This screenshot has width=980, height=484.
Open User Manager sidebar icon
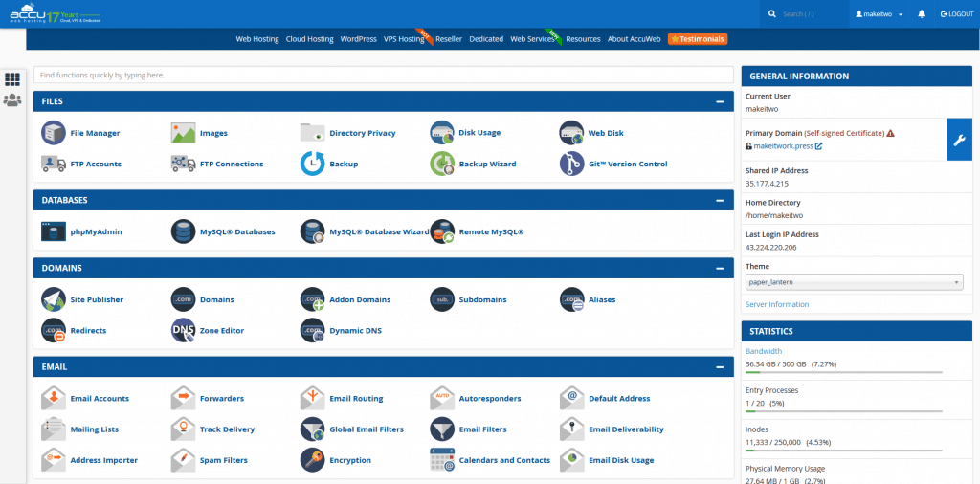pos(12,100)
